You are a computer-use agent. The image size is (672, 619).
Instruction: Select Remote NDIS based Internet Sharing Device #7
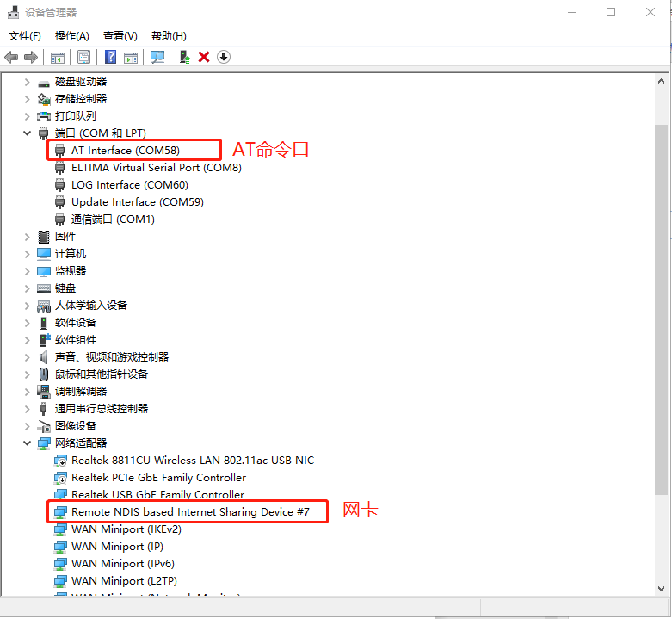(x=188, y=512)
